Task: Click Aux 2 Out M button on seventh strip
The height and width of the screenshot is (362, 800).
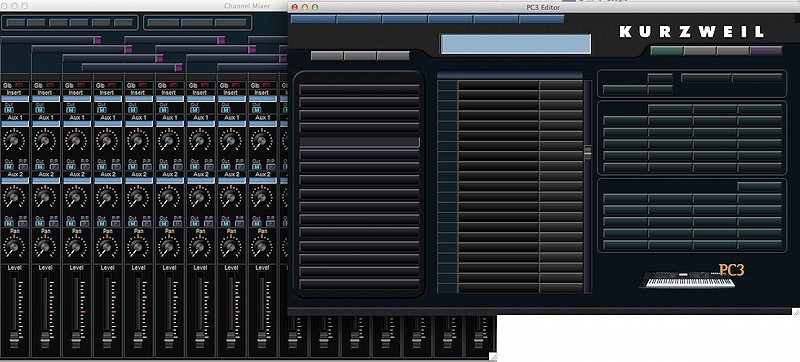Action: click(x=194, y=223)
